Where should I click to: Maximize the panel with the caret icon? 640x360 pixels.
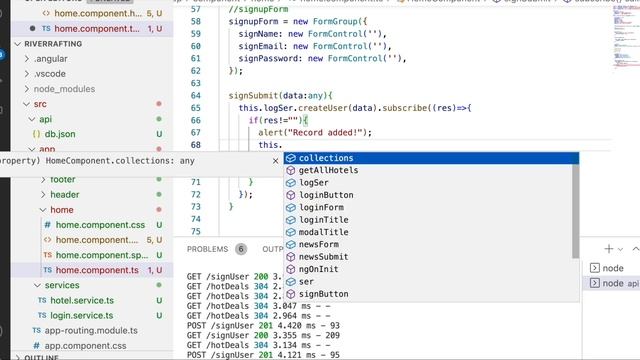tap(636, 249)
